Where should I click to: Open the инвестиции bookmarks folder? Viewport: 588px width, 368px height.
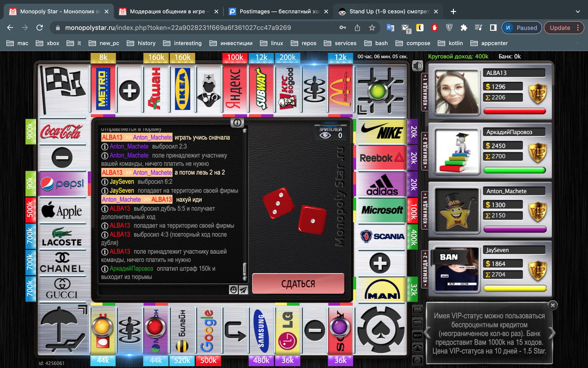(x=231, y=43)
